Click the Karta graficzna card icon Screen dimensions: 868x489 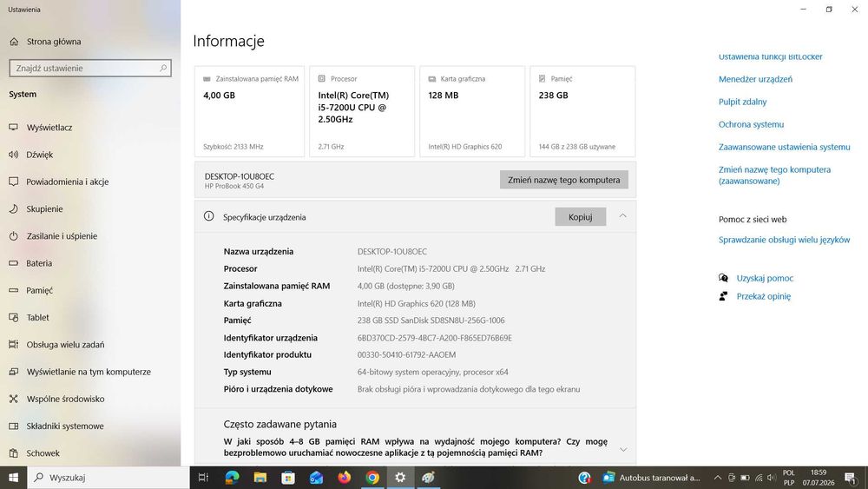pyautogui.click(x=431, y=79)
